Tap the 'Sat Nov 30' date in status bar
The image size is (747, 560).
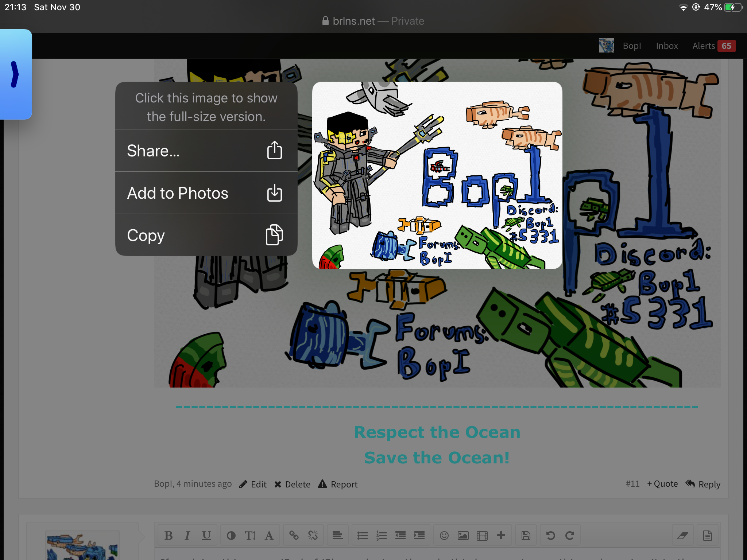coord(57,7)
